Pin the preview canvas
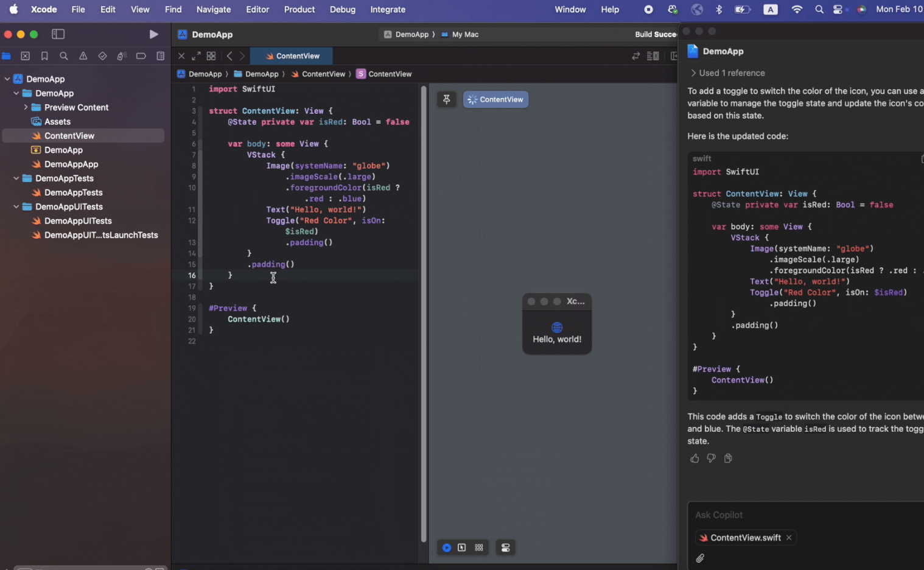Viewport: 924px width, 570px height. [x=447, y=99]
